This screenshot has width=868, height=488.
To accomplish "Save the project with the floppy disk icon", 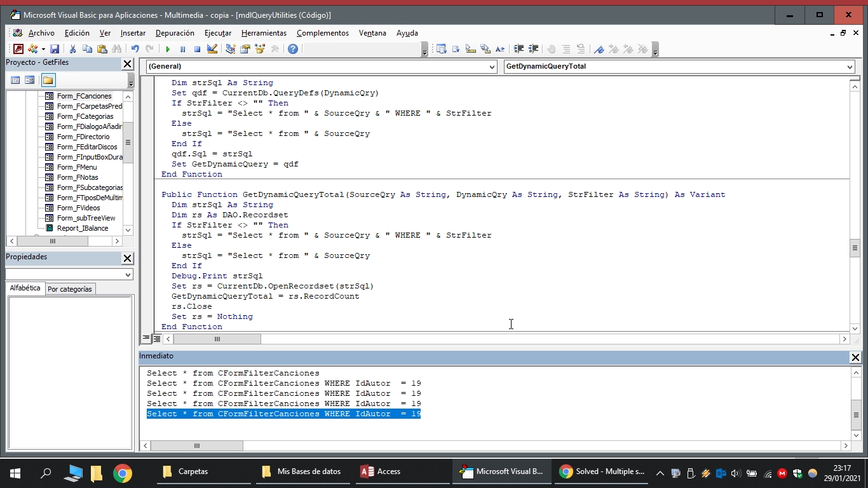I will (x=55, y=49).
